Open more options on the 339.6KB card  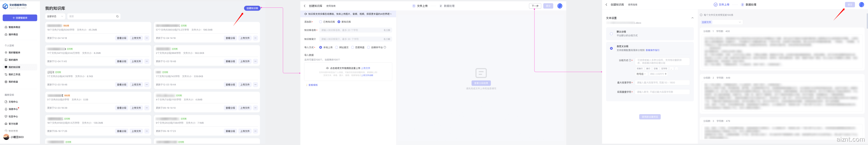256,85
